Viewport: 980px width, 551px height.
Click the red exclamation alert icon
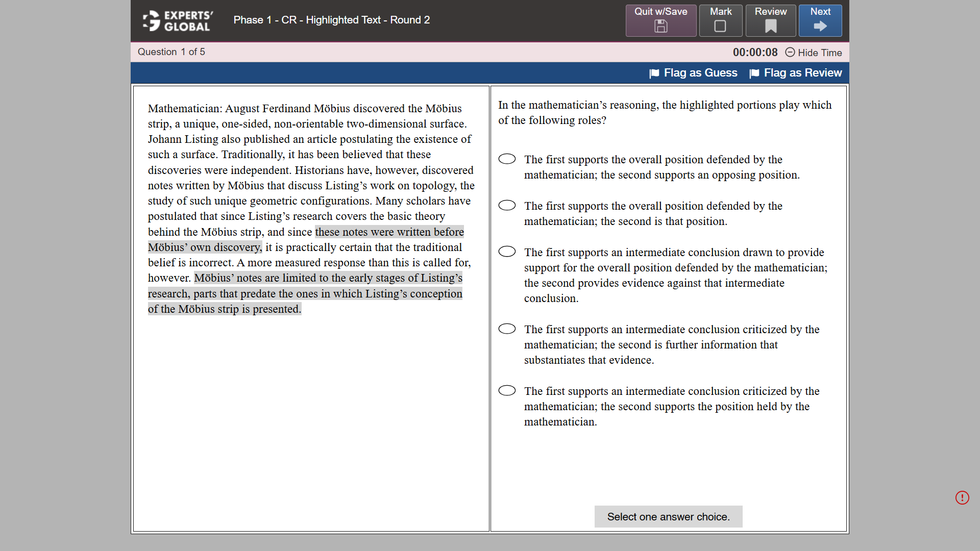click(x=962, y=497)
